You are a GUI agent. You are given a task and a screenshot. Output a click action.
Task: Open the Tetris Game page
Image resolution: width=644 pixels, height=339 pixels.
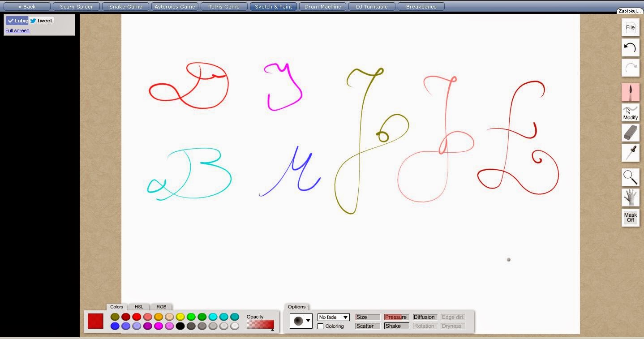coord(224,6)
